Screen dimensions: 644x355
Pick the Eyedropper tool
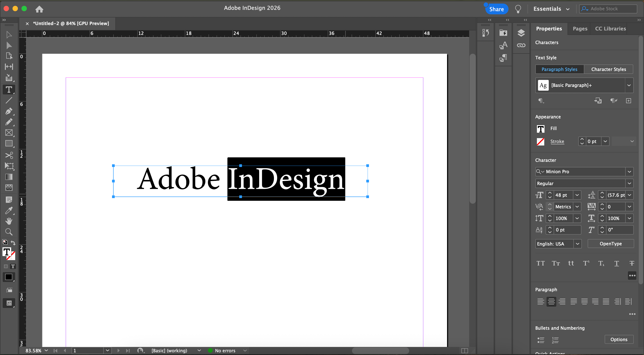pyautogui.click(x=9, y=210)
